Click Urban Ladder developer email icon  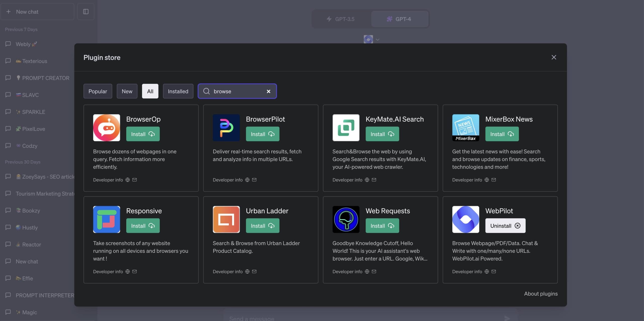pyautogui.click(x=254, y=271)
